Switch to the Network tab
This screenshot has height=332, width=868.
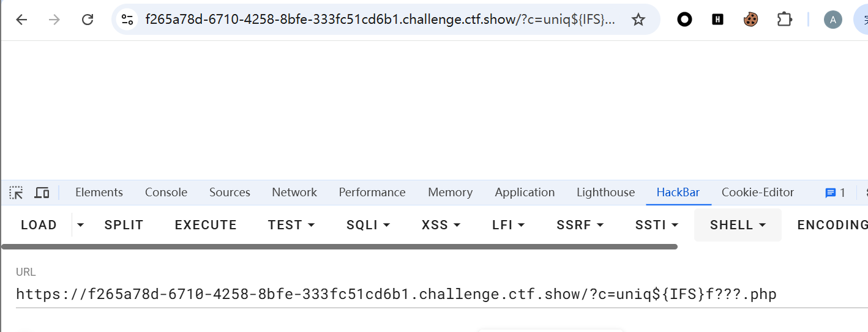coord(294,193)
